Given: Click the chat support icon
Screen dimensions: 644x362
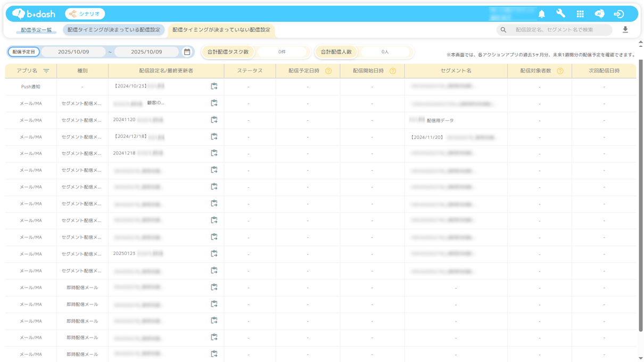Looking at the screenshot, I should [x=599, y=14].
